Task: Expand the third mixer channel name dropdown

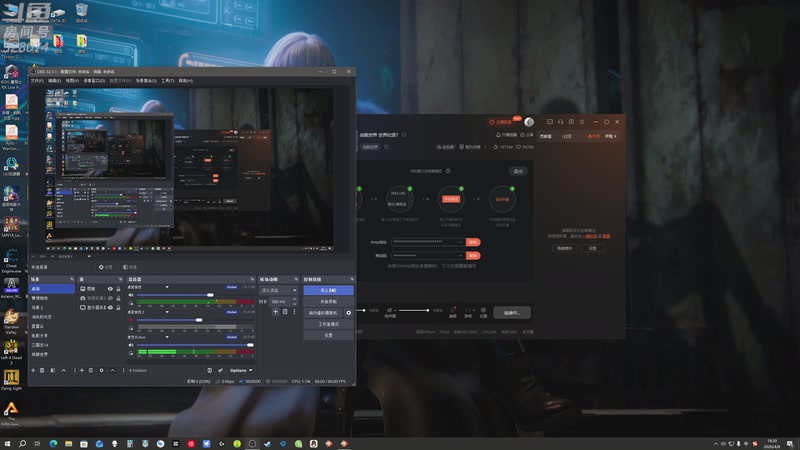Action: (167, 337)
